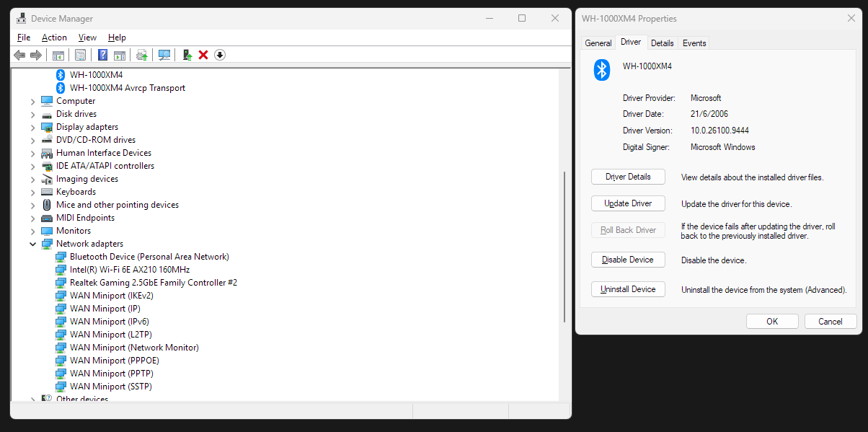This screenshot has height=432, width=868.
Task: Click the Disable Device button
Action: [628, 260]
